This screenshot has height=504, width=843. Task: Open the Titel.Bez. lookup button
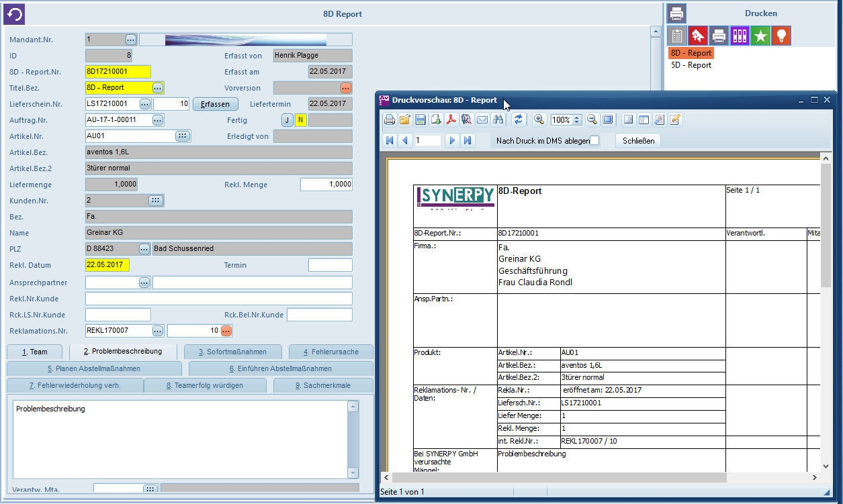[x=158, y=88]
